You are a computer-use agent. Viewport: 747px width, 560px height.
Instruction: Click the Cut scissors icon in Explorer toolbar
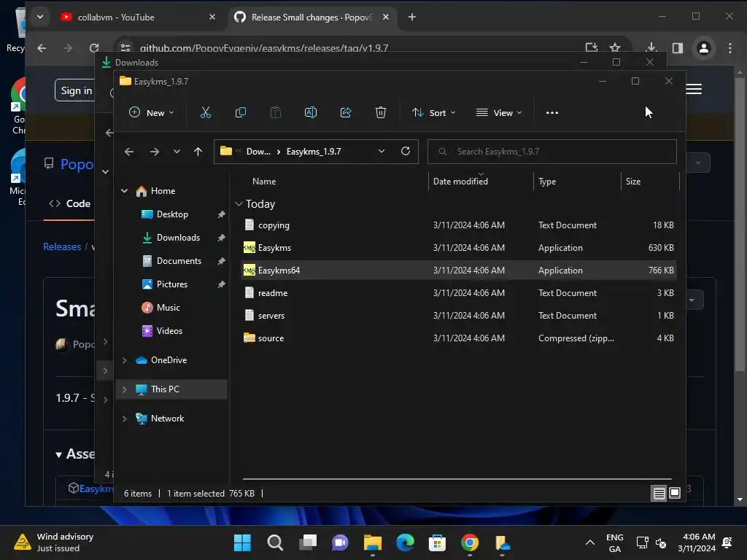click(205, 113)
